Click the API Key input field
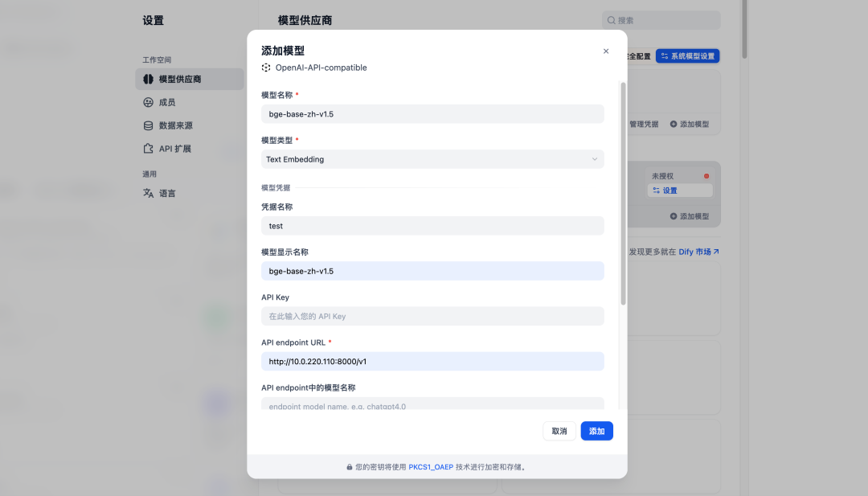 pos(432,316)
